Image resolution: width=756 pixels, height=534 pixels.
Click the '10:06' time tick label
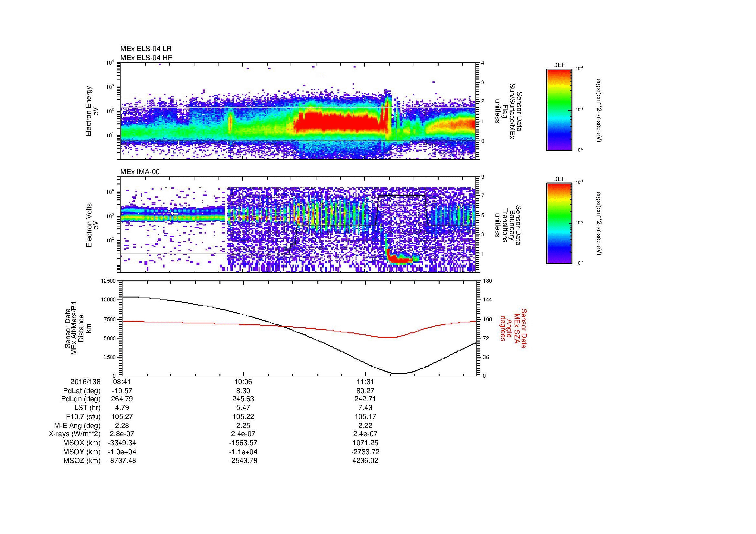243,382
